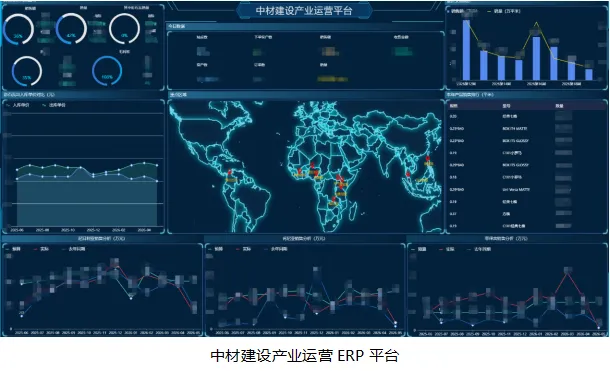The height and width of the screenshot is (371, 610).
Task: Click the tallest blue bar in the sales chart
Action: pos(466,51)
